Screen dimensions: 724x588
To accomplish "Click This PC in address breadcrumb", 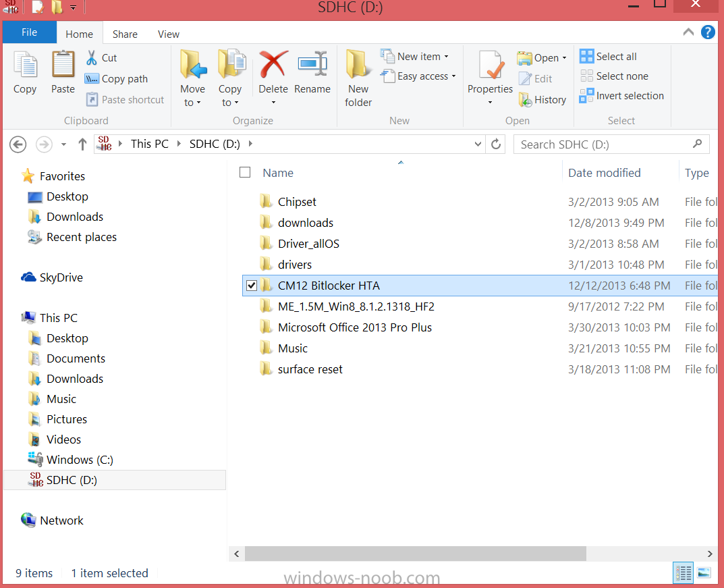I will click(150, 144).
